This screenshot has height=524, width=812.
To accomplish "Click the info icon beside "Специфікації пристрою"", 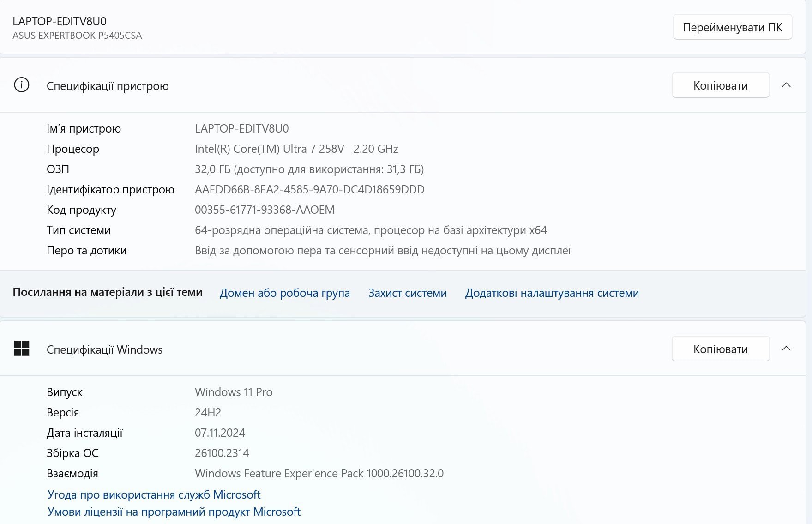I will [21, 85].
